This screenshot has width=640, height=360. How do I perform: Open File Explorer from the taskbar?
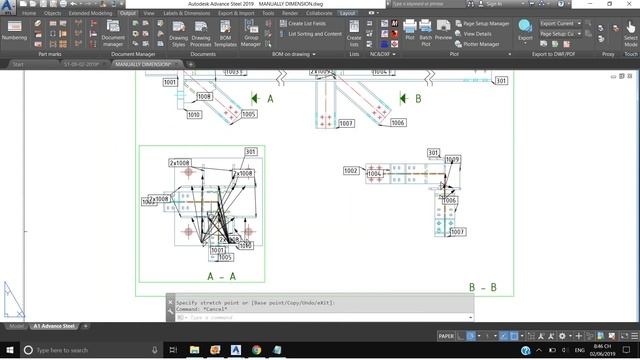[x=194, y=350]
